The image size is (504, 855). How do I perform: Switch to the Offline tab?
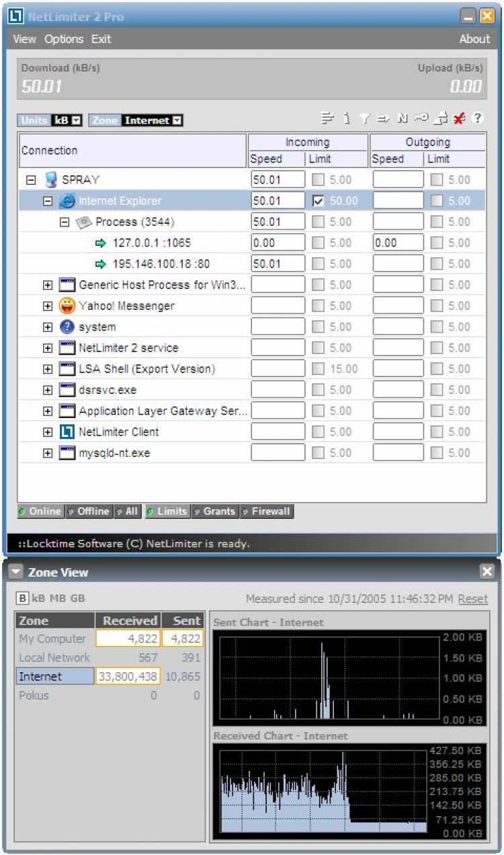[x=89, y=512]
